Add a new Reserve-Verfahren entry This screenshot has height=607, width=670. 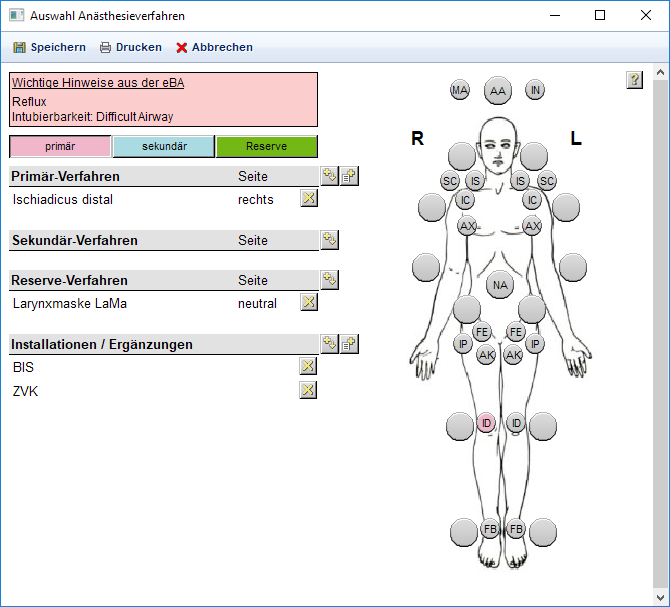click(x=329, y=279)
